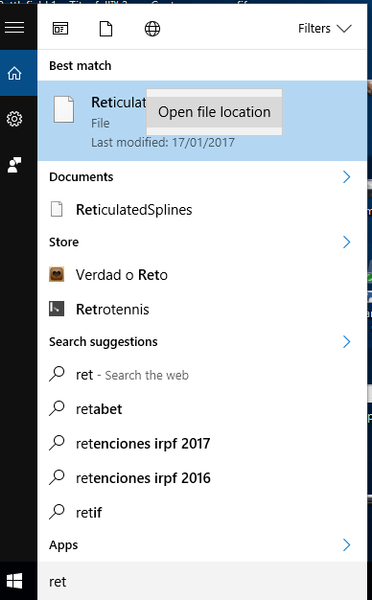This screenshot has height=600, width=372.
Task: Click the Windows Start button
Action: tap(15, 581)
